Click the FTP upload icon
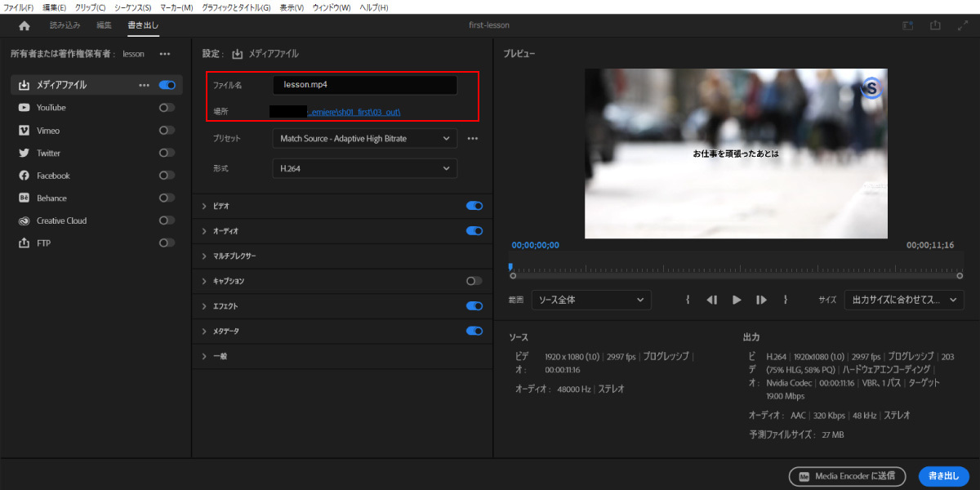This screenshot has height=490, width=980. [24, 243]
